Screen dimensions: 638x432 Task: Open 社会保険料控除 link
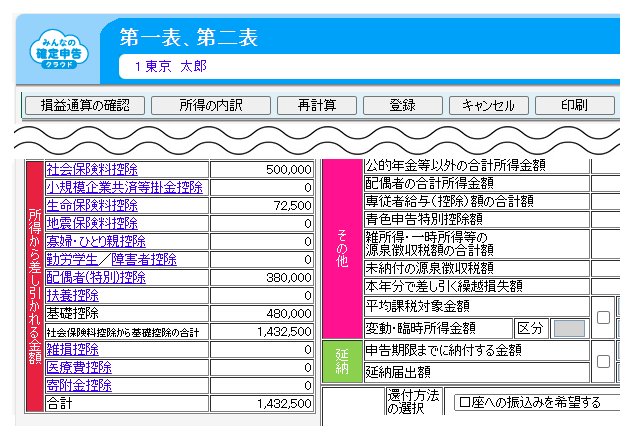[x=92, y=169]
